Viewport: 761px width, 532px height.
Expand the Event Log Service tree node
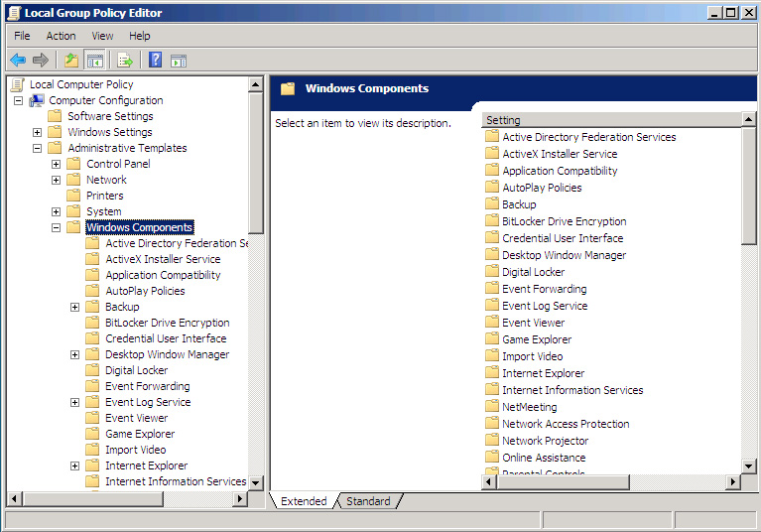(x=74, y=402)
